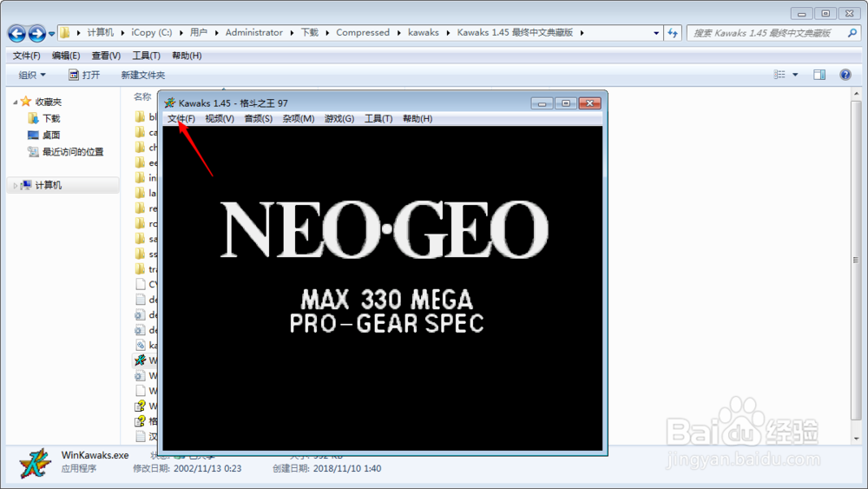Collapse the 收藏夹 favorites tree node
This screenshot has width=868, height=489.
click(15, 102)
